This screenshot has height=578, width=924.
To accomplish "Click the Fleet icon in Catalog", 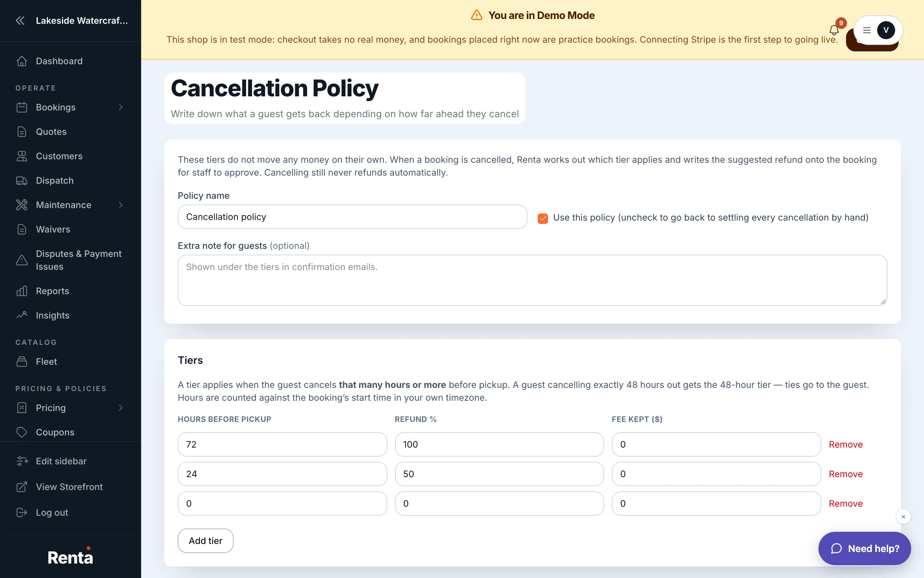I will point(22,362).
